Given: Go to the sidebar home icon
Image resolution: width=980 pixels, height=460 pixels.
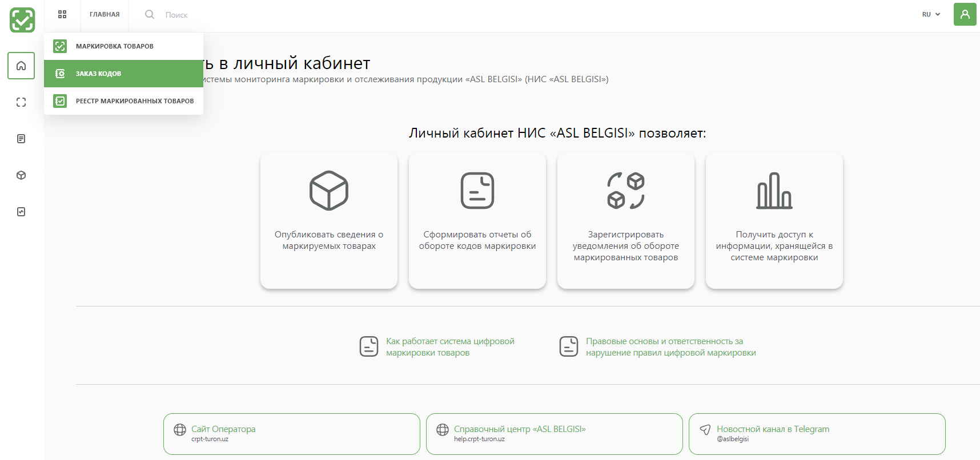Looking at the screenshot, I should click(x=21, y=66).
